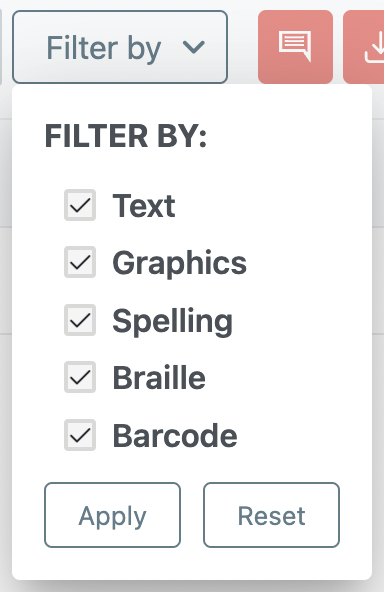
Task: Reset all filters
Action: pos(271,515)
